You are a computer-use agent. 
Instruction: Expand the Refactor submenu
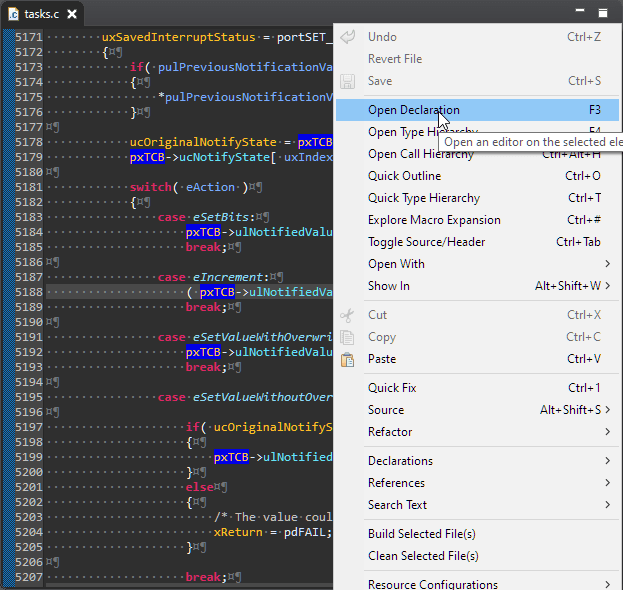coord(477,432)
